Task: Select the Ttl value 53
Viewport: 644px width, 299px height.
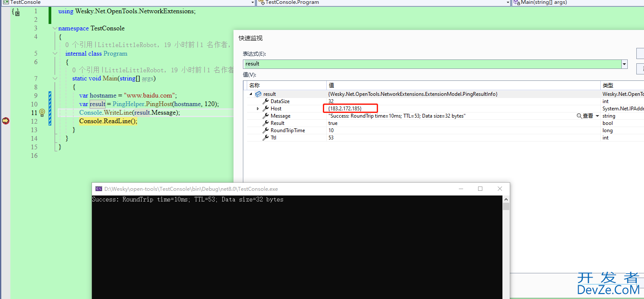Action: point(331,138)
